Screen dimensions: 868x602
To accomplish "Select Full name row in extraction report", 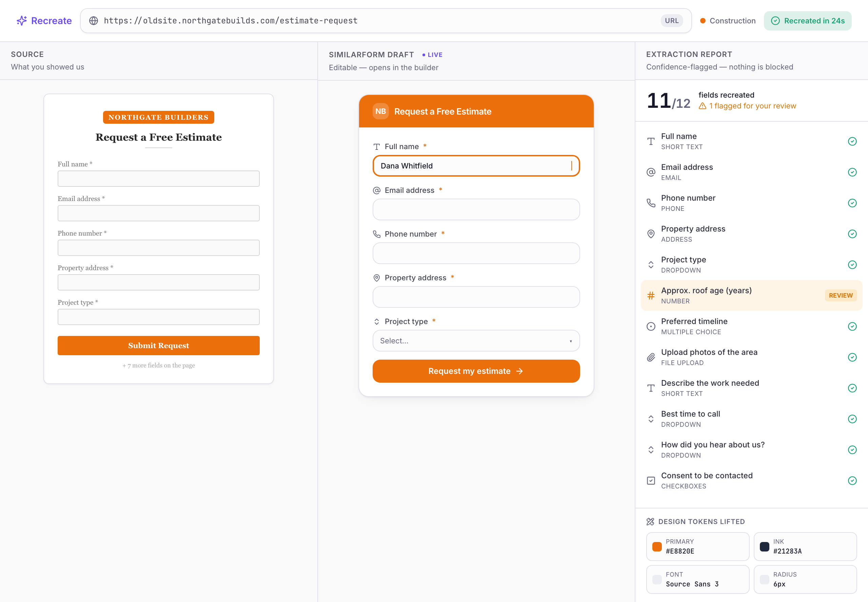I will tap(751, 141).
